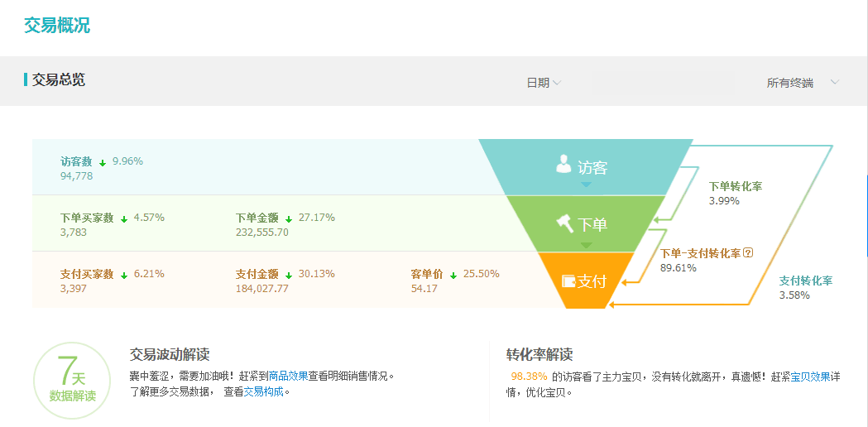Click the teal 访客 funnel segment label
This screenshot has height=427, width=868.
593,167
